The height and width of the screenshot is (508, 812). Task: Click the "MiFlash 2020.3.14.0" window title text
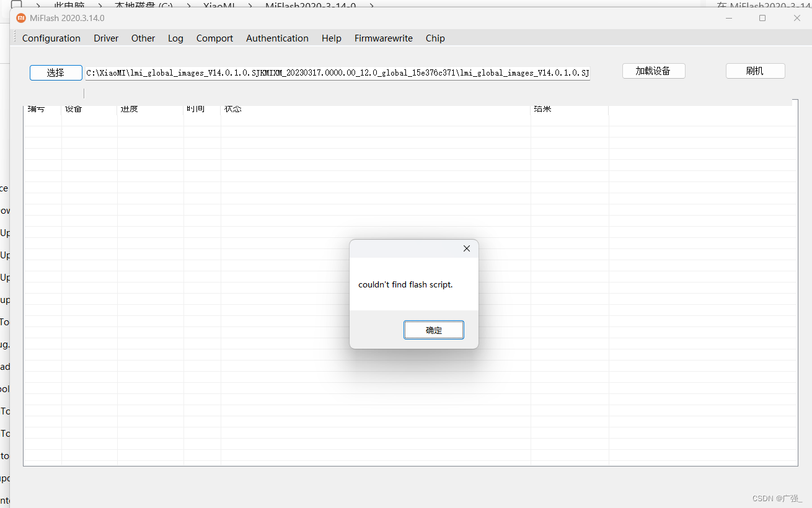point(67,18)
